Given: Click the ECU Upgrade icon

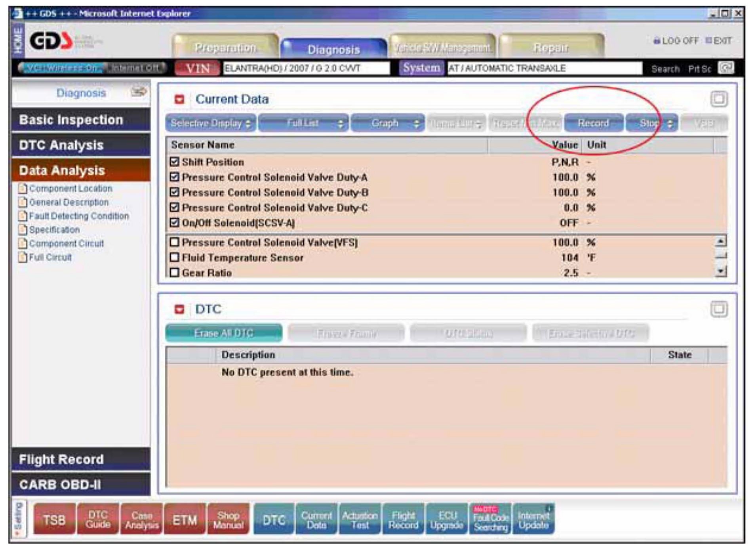Looking at the screenshot, I should pyautogui.click(x=446, y=520).
